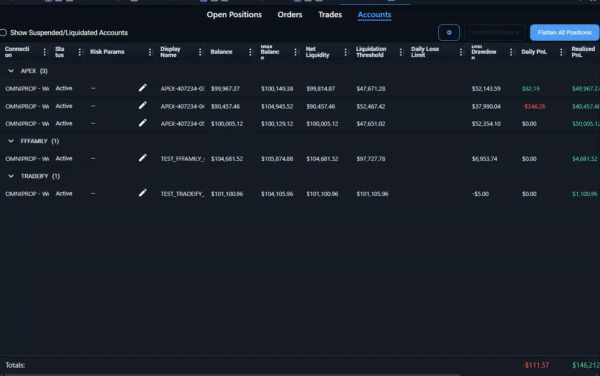
Task: Select total daily PnL -$111.57
Action: (536, 365)
